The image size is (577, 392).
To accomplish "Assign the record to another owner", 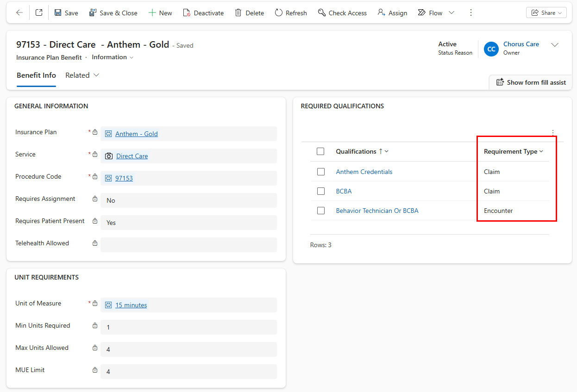I will pos(393,13).
